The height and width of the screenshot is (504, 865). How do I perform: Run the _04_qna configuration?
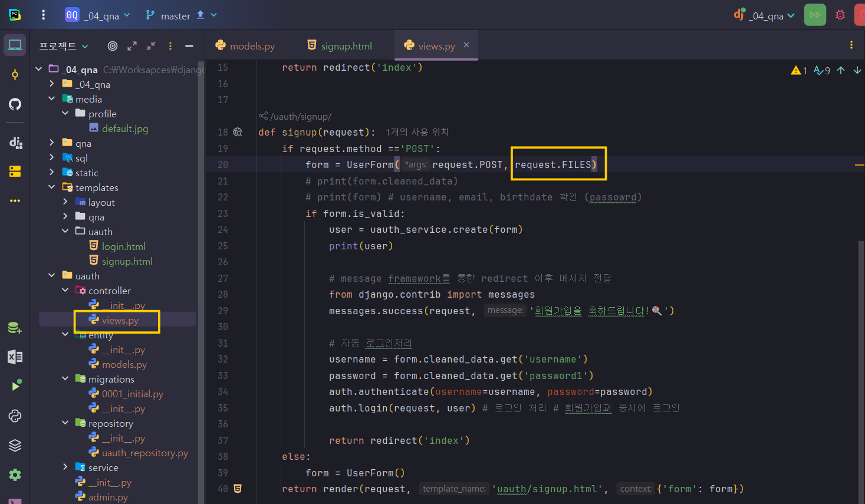pos(815,15)
